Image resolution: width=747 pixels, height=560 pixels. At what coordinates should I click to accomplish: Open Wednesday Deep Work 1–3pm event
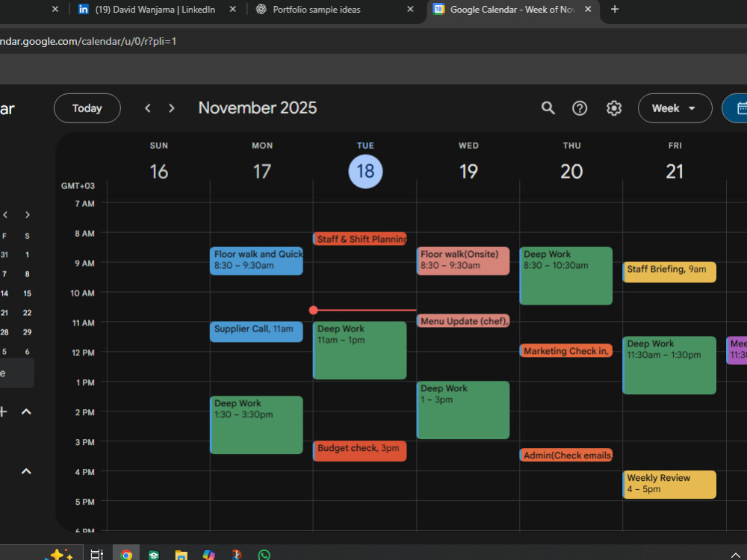[462, 410]
